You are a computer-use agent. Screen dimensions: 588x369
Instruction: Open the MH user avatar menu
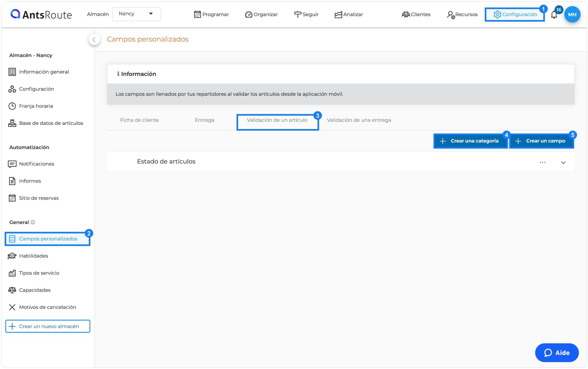point(572,14)
